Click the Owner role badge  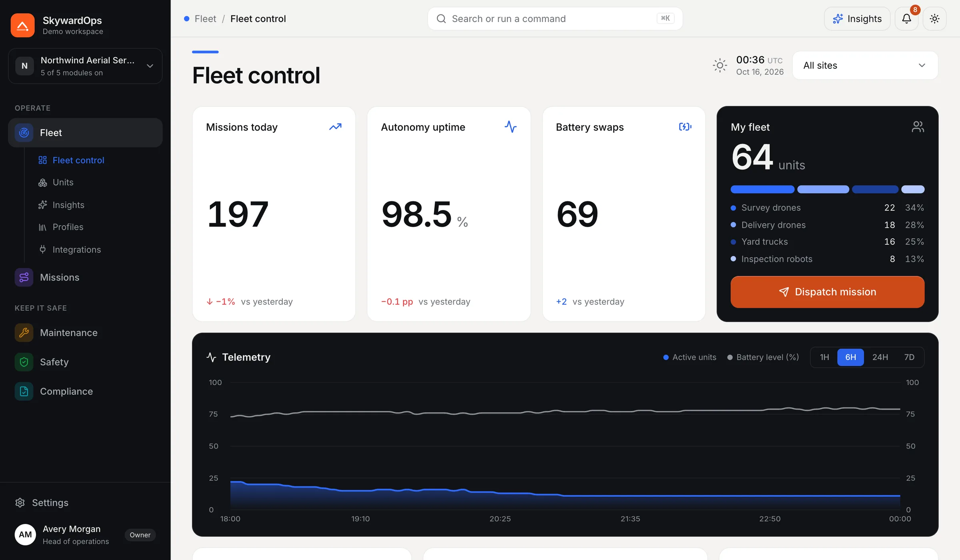click(140, 535)
